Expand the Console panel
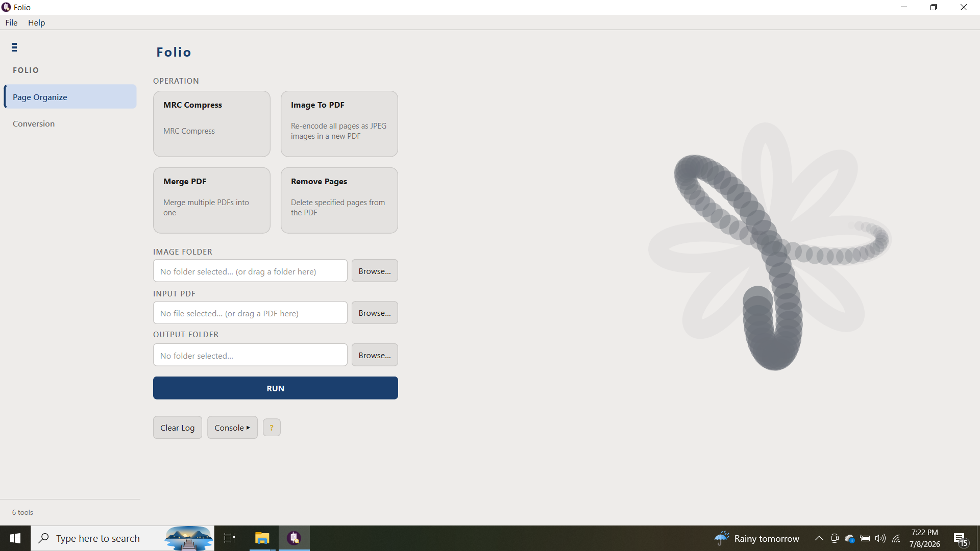 pos(232,428)
